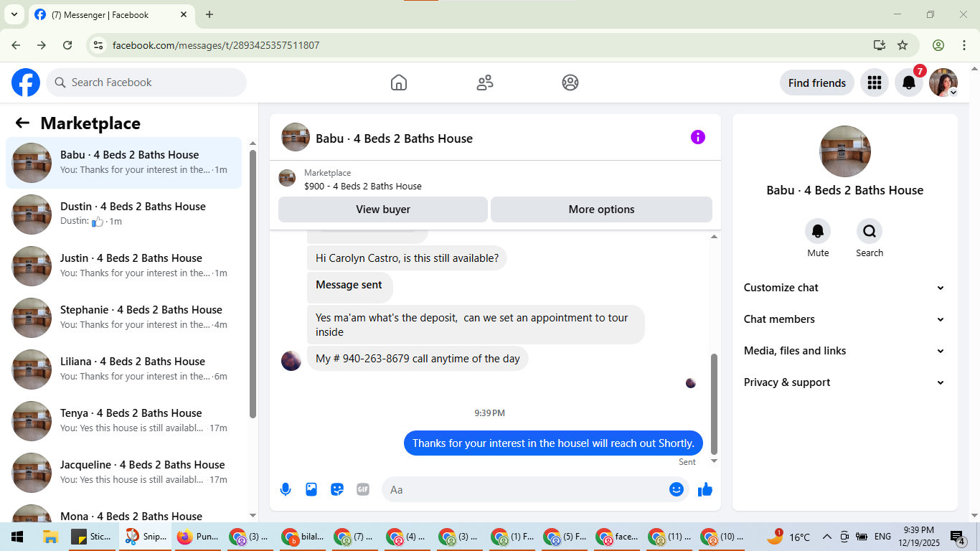Click the address bar URL
Screen dimensions: 980x551
point(216,45)
